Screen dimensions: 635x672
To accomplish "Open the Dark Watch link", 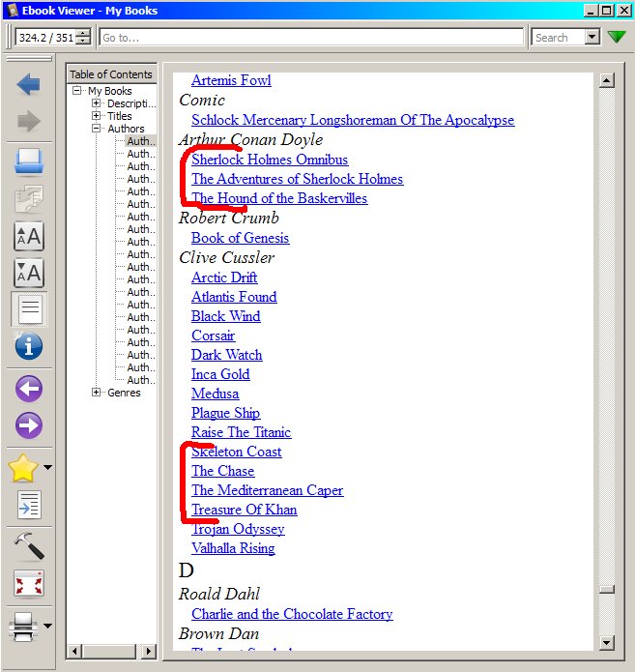I will coord(227,355).
